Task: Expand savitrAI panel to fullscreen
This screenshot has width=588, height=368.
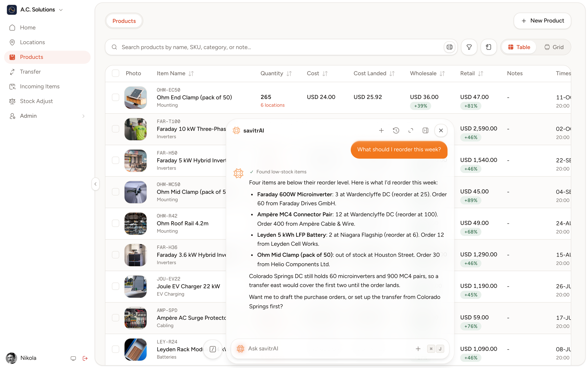Action: click(411, 130)
